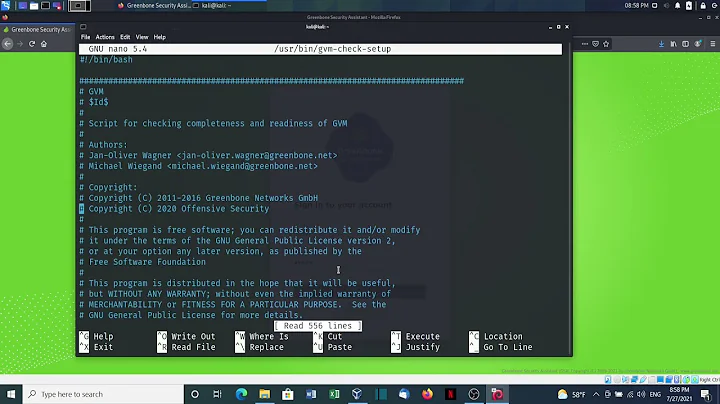720x404 pixels.
Task: Click the screen recorder icon in Kali panel
Action: [x=57, y=6]
